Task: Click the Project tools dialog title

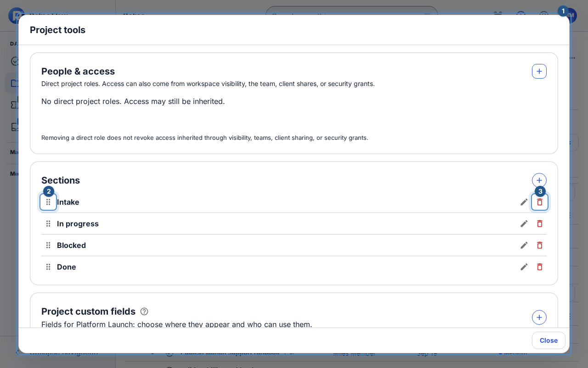Action: coord(57,30)
